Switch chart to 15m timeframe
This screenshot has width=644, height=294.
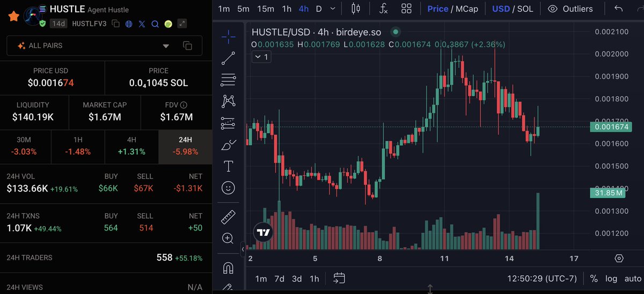coord(266,9)
